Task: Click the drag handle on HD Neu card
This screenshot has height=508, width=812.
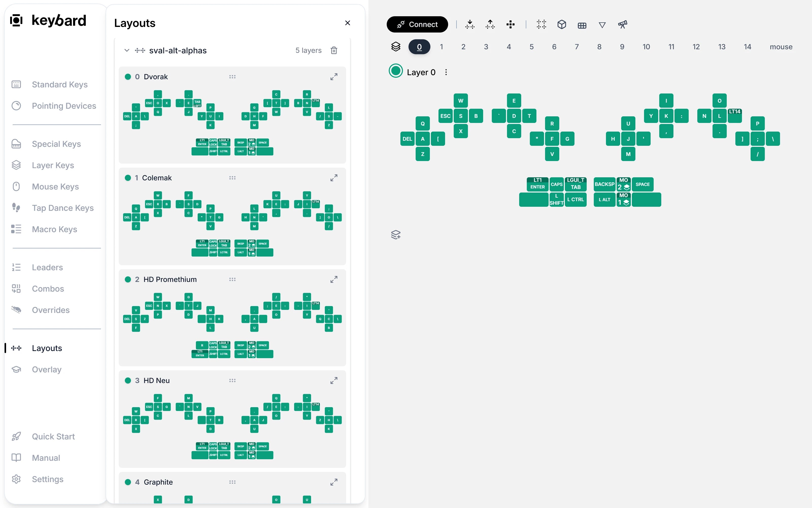Action: [232, 380]
